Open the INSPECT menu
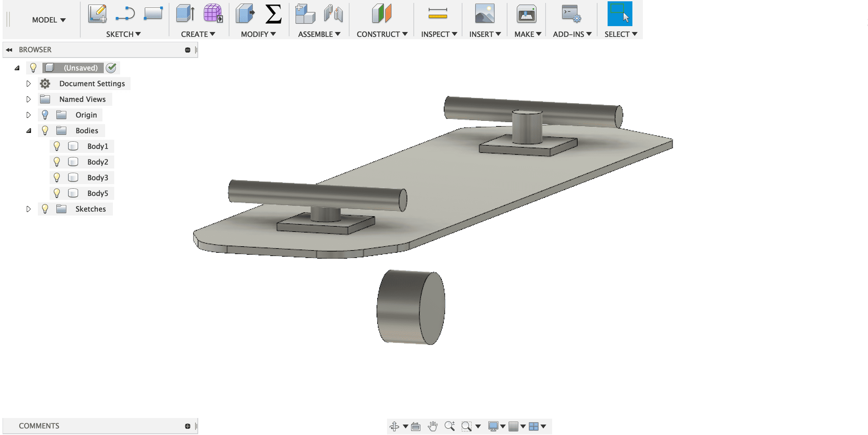868x435 pixels. pos(439,34)
